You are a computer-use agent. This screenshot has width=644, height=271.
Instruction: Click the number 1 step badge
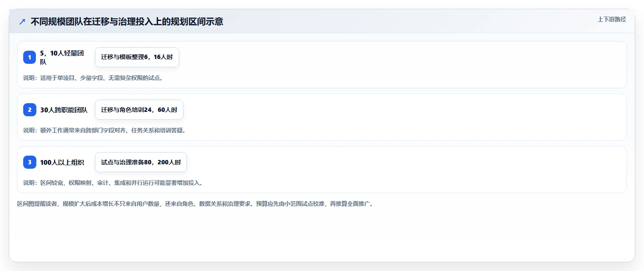click(30, 57)
